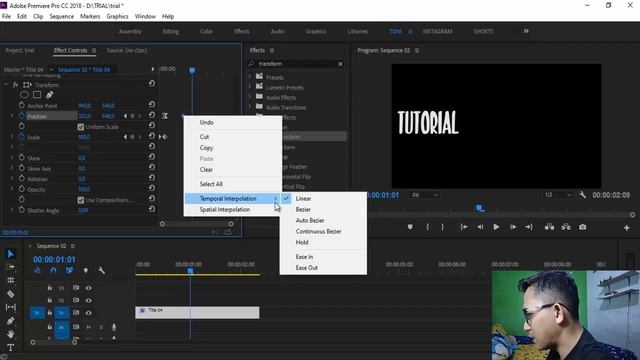This screenshot has height=360, width=640.
Task: Play the program monitor
Action: coord(496,227)
